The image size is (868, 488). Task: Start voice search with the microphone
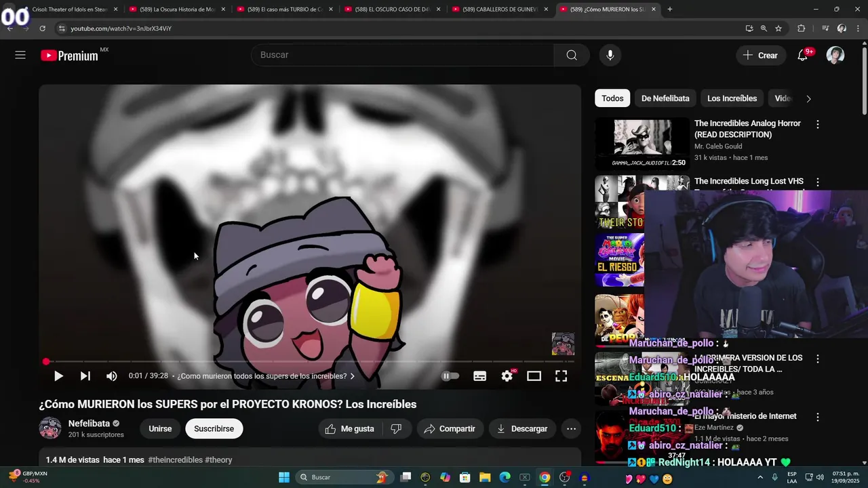[610, 55]
